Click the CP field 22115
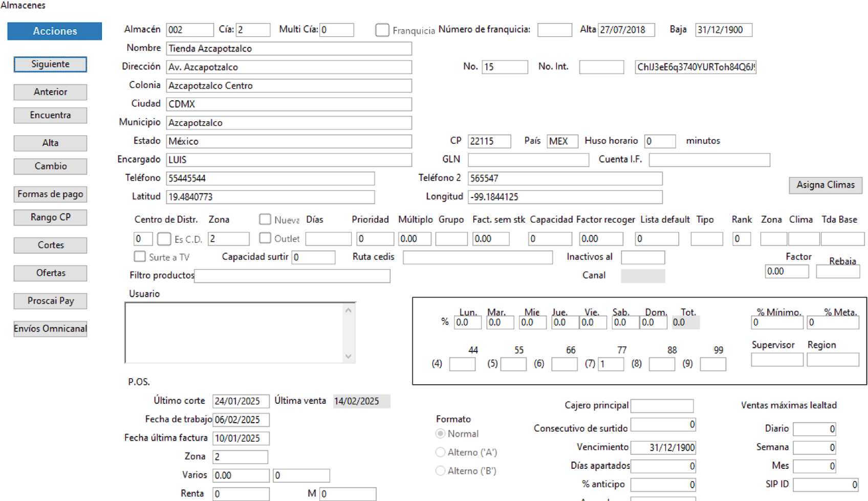The height and width of the screenshot is (501, 868). (x=489, y=141)
